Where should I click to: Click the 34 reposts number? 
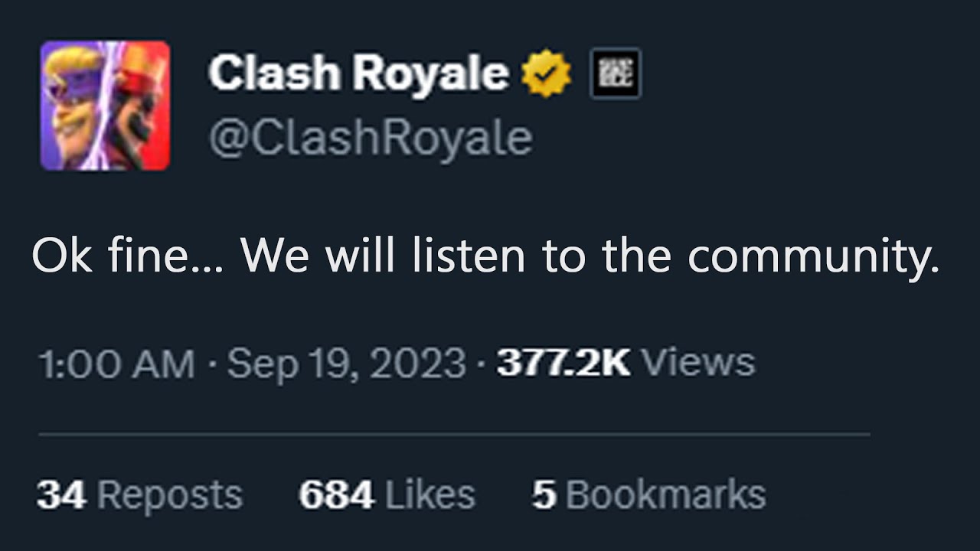click(x=60, y=495)
